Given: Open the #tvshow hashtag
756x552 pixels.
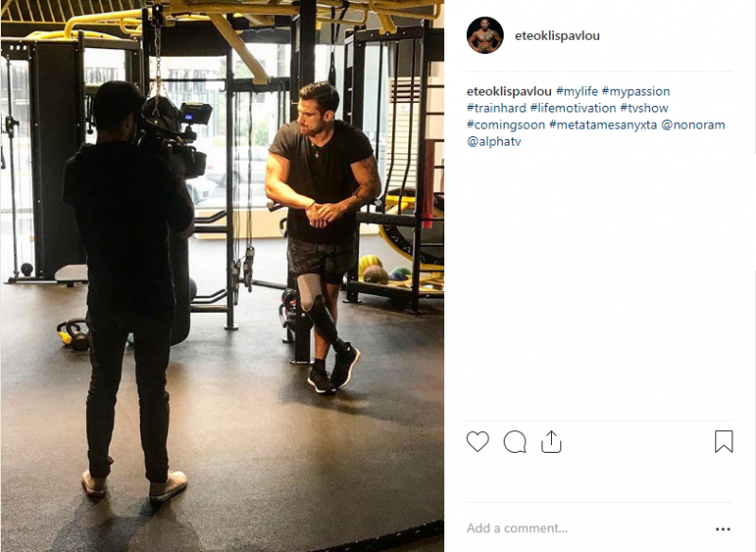Looking at the screenshot, I should tap(644, 108).
